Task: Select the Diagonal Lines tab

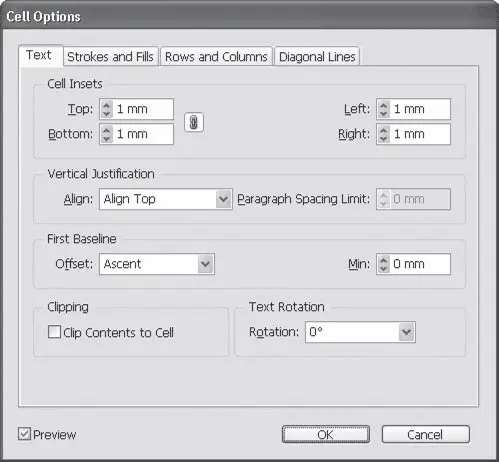Action: tap(317, 57)
